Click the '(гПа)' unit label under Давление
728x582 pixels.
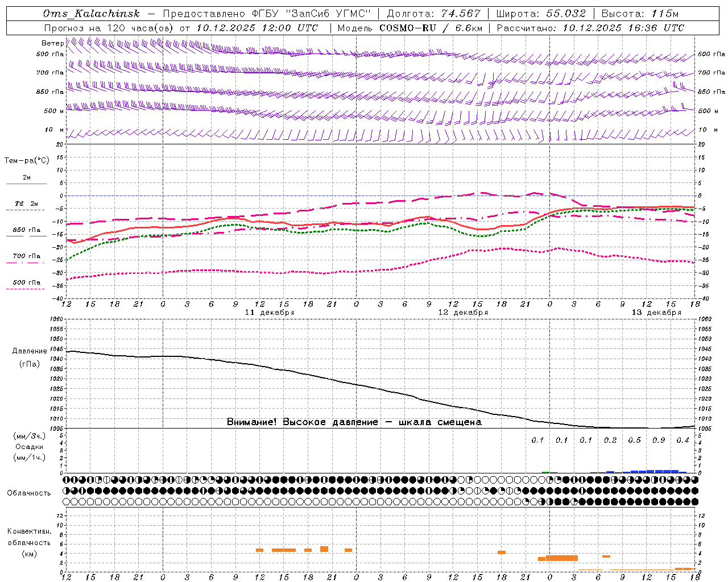[x=30, y=364]
